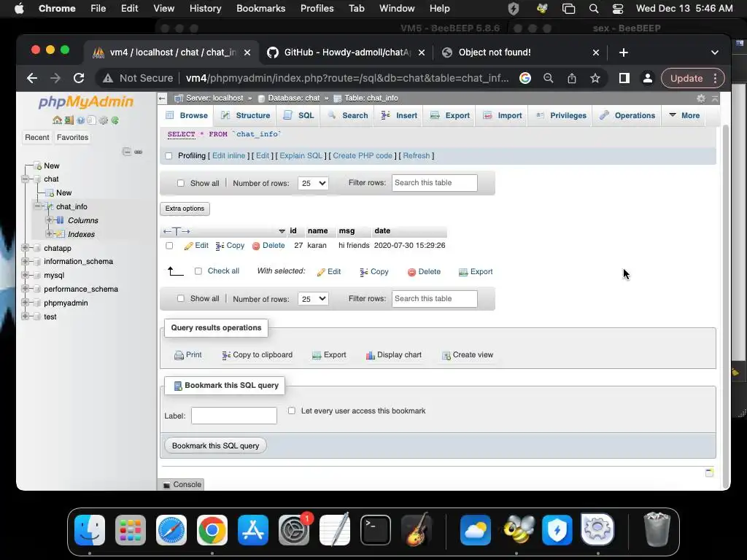
Task: Open the Bookmarks menu in menu bar
Action: coord(260,9)
